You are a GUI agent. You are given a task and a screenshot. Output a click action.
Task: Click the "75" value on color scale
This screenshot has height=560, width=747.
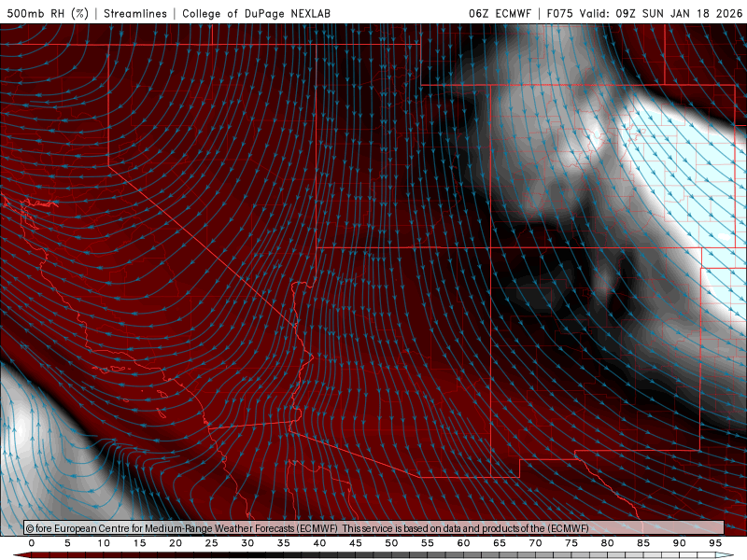click(x=571, y=543)
